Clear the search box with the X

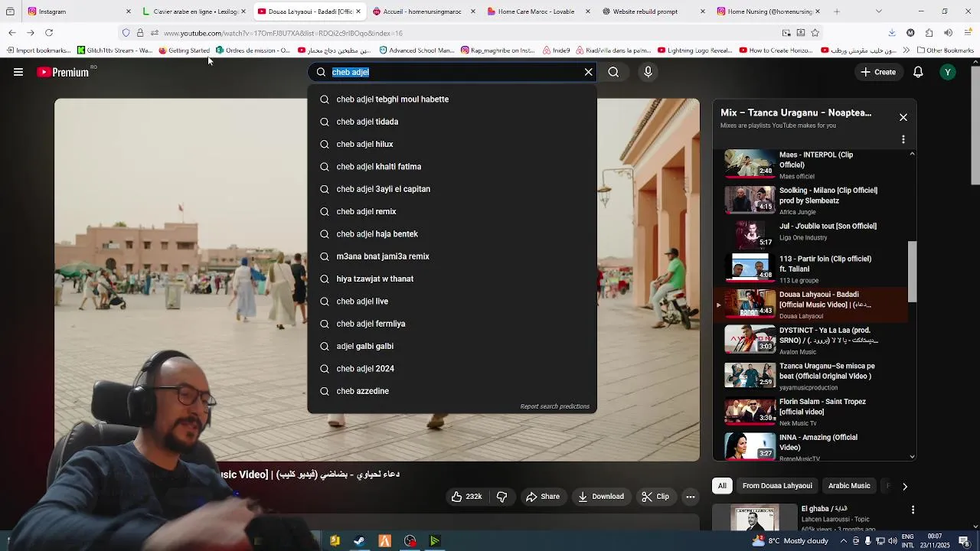589,72
